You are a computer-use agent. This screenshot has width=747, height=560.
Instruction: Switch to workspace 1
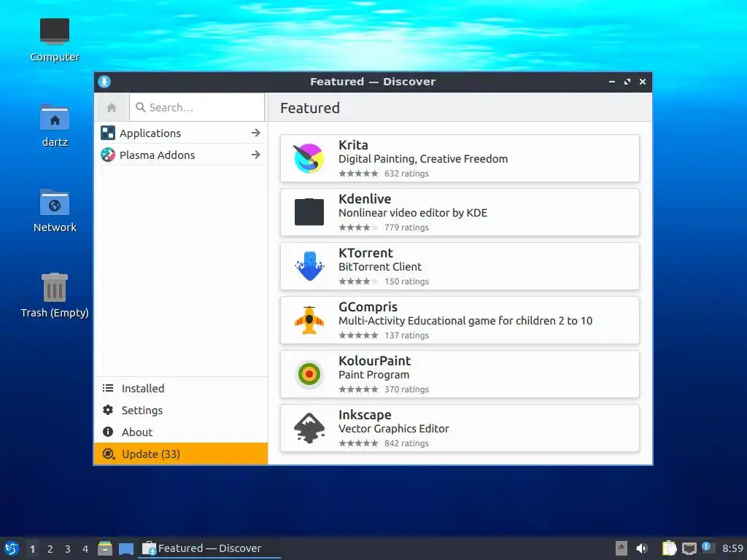(x=32, y=549)
